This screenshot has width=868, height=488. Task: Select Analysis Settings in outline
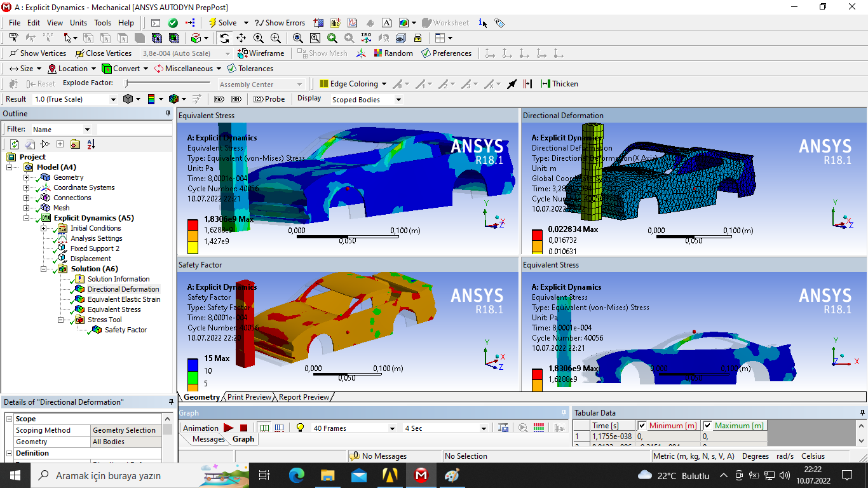pyautogui.click(x=97, y=238)
